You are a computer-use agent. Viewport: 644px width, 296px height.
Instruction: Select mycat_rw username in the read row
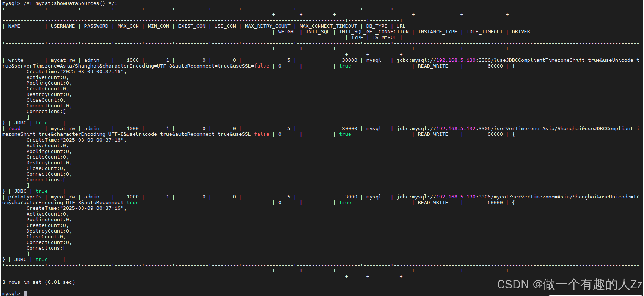[63, 129]
